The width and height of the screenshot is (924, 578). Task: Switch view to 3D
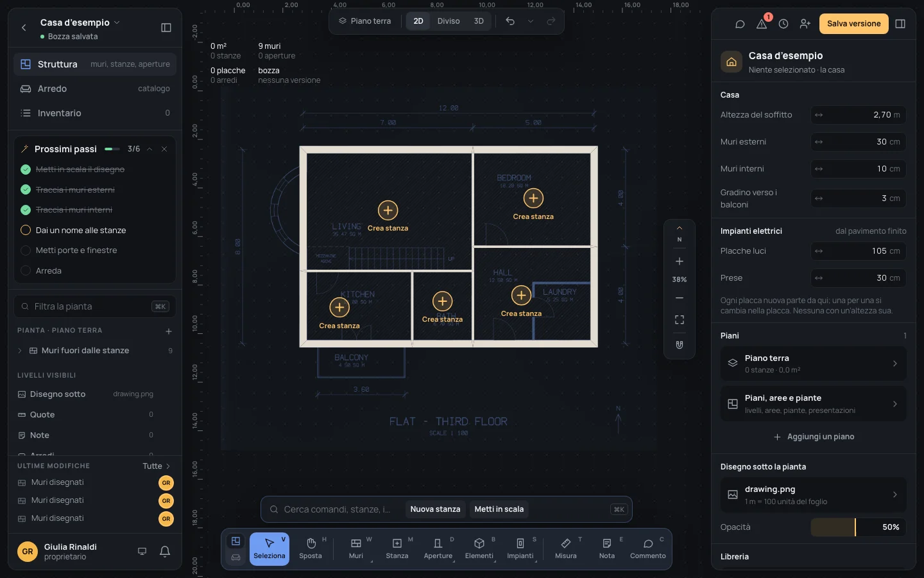click(479, 21)
